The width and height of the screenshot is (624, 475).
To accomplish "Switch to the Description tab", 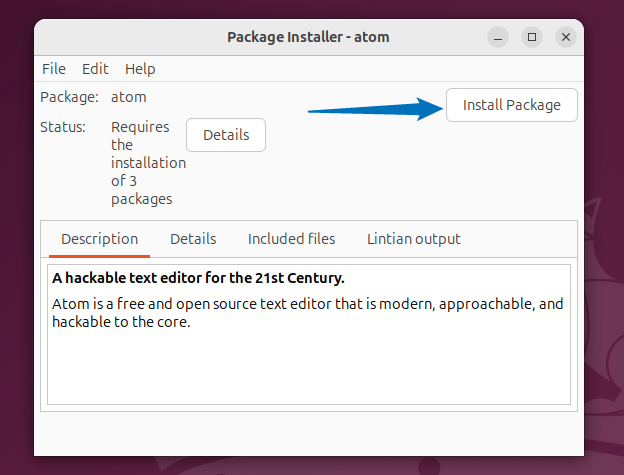I will coord(99,239).
